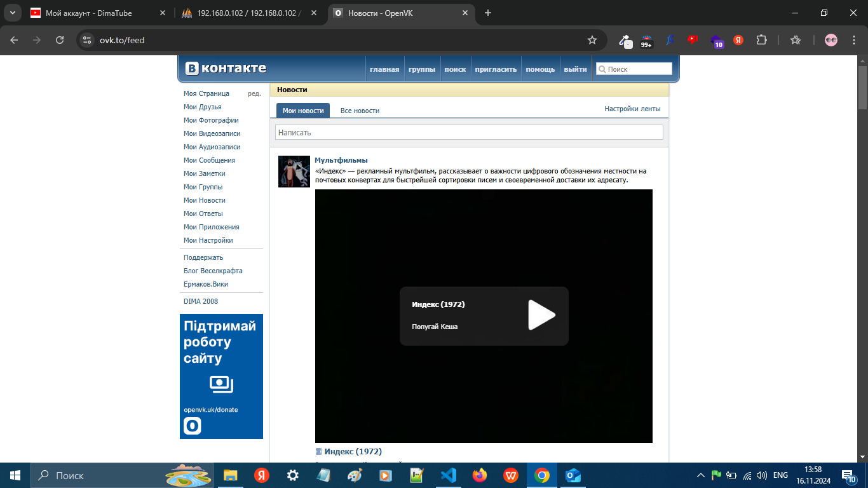Go to Мои Сообщения in sidebar
Image resolution: width=868 pixels, height=488 pixels.
coord(209,160)
